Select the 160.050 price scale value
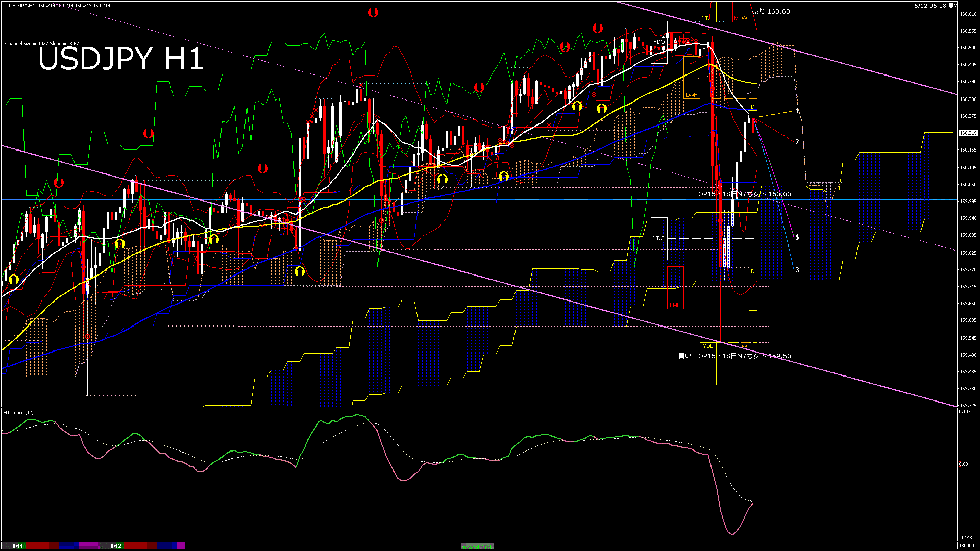This screenshot has width=980, height=551. click(x=968, y=185)
